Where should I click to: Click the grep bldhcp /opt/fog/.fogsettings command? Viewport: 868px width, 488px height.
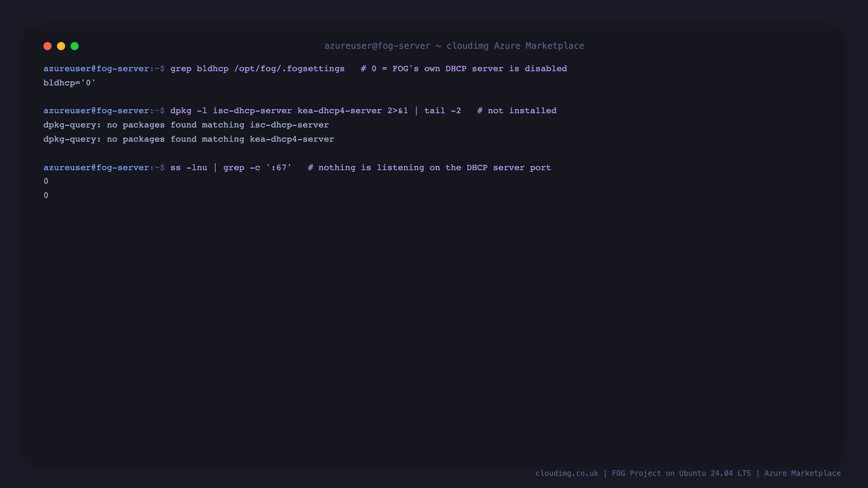click(x=258, y=68)
